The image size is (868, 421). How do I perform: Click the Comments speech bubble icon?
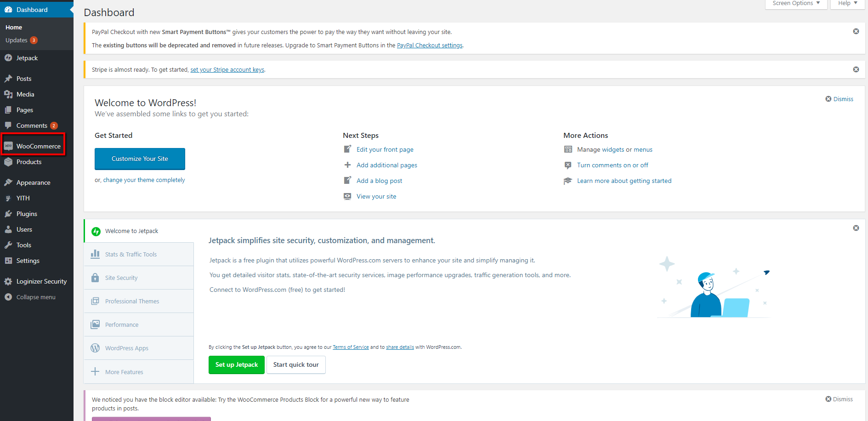[x=8, y=125]
